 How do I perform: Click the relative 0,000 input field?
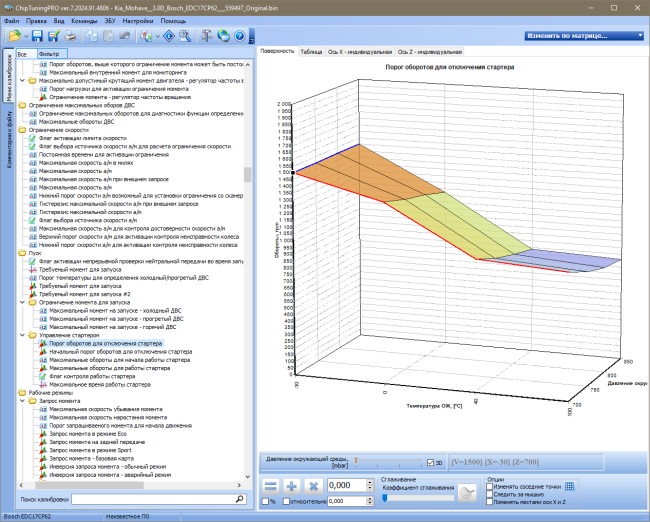(x=347, y=501)
